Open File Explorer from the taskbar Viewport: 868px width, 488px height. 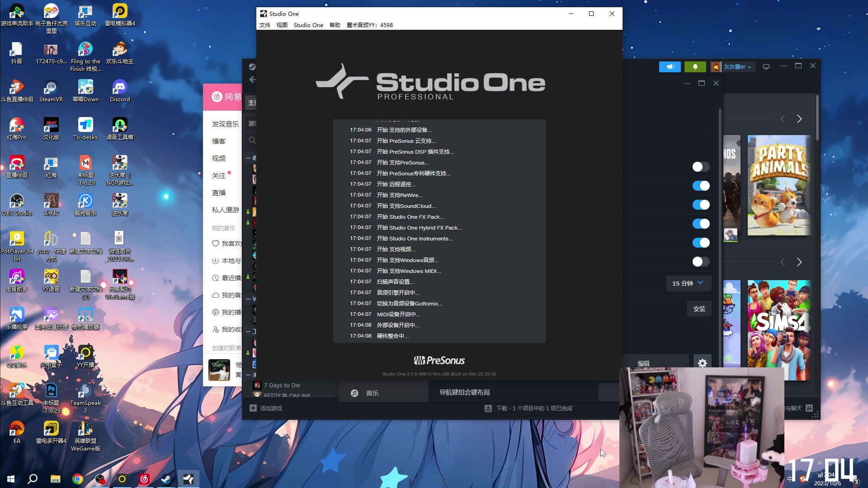(x=55, y=479)
